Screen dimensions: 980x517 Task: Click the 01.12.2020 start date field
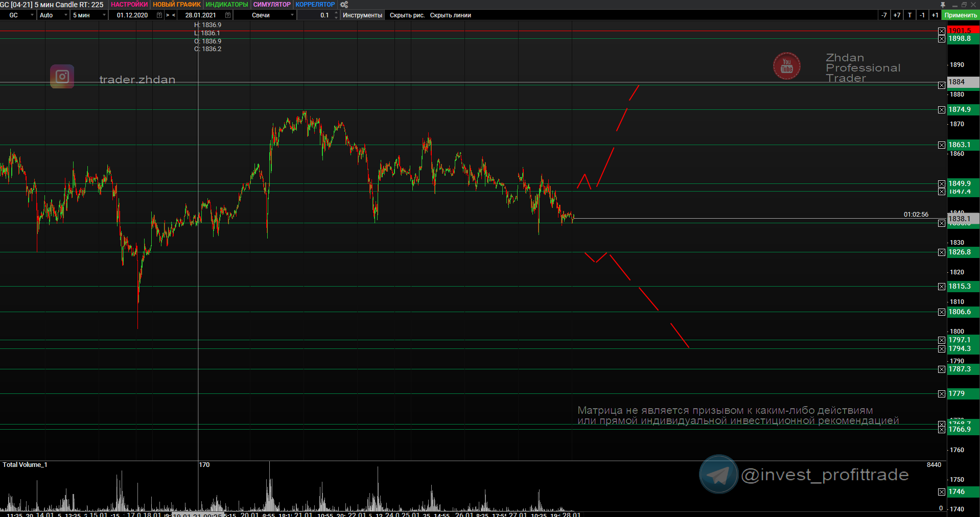coord(132,15)
